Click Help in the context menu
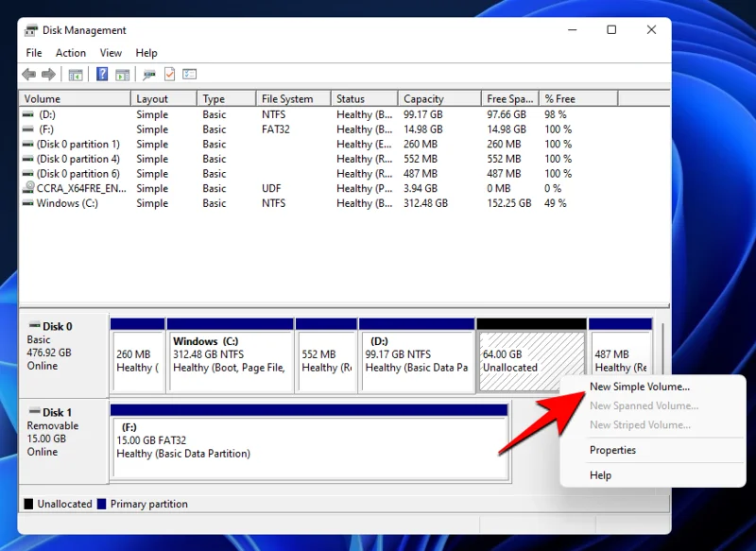Screen dimensions: 756x551 click(600, 475)
